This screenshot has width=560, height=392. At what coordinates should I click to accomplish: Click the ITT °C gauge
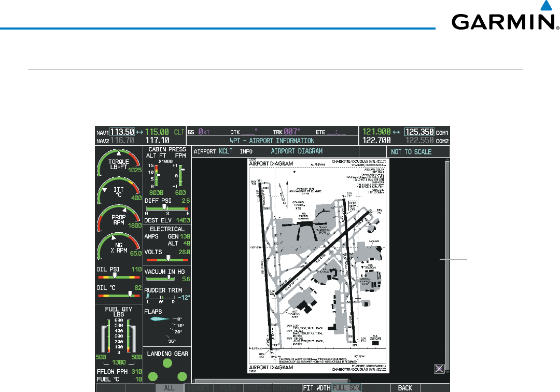(119, 190)
